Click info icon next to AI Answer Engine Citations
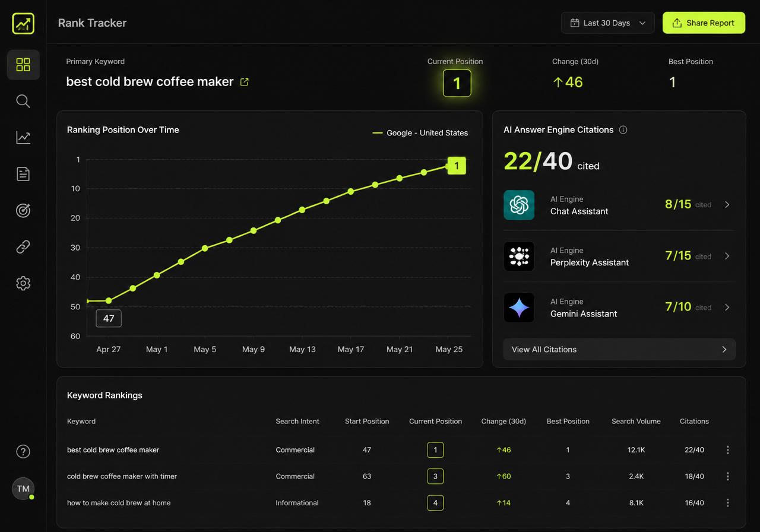The width and height of the screenshot is (760, 532). point(623,129)
